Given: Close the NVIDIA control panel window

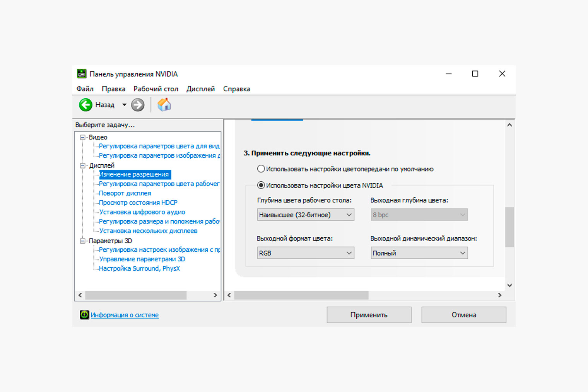Looking at the screenshot, I should pos(502,73).
